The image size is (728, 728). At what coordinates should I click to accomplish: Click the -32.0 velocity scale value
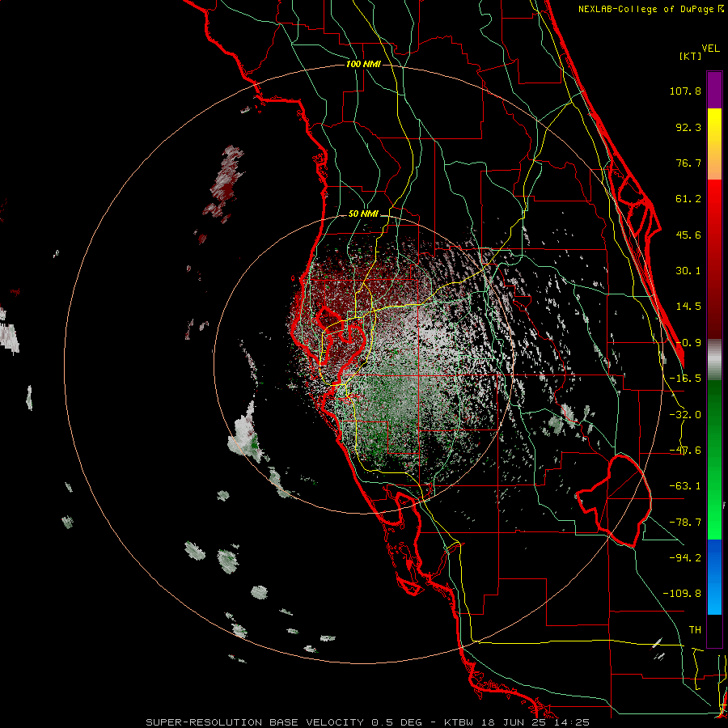(685, 415)
